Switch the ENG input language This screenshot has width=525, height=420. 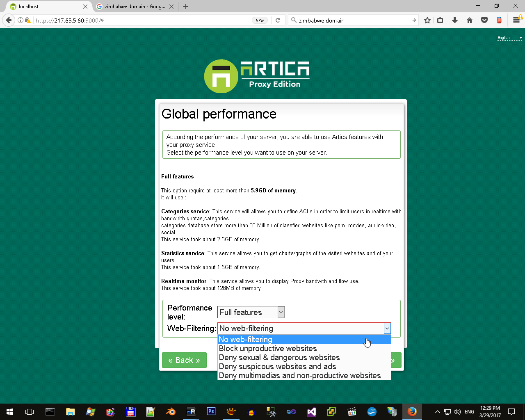point(470,412)
